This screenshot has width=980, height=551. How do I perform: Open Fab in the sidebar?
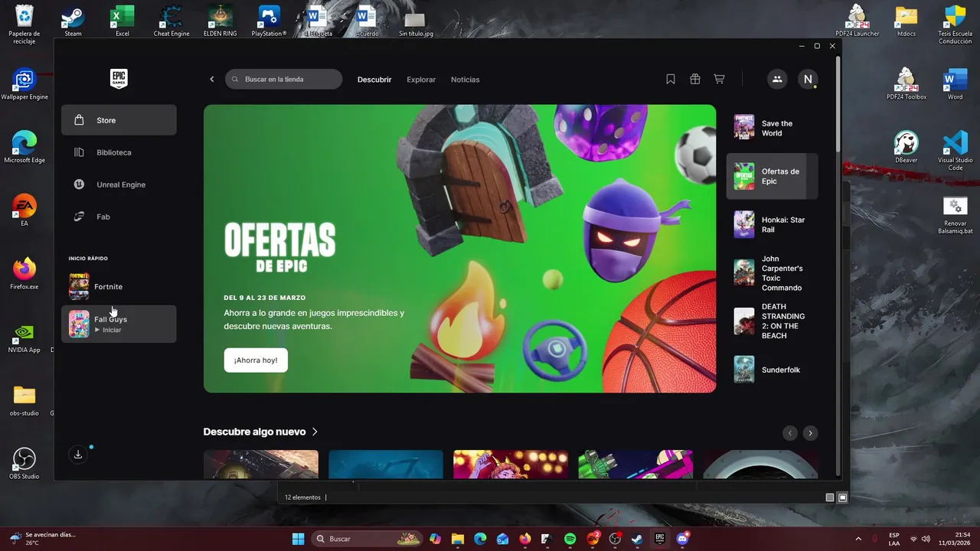[x=119, y=217]
